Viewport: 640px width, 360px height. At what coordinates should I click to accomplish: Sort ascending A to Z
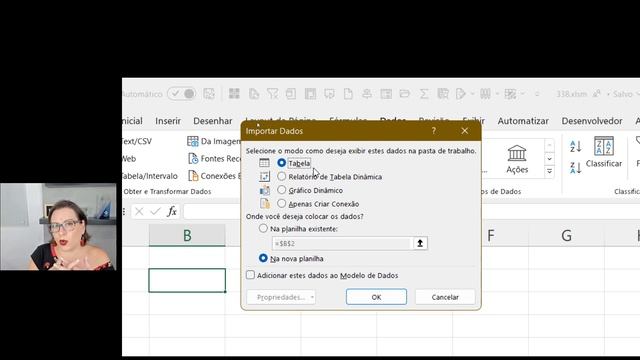[x=576, y=147]
